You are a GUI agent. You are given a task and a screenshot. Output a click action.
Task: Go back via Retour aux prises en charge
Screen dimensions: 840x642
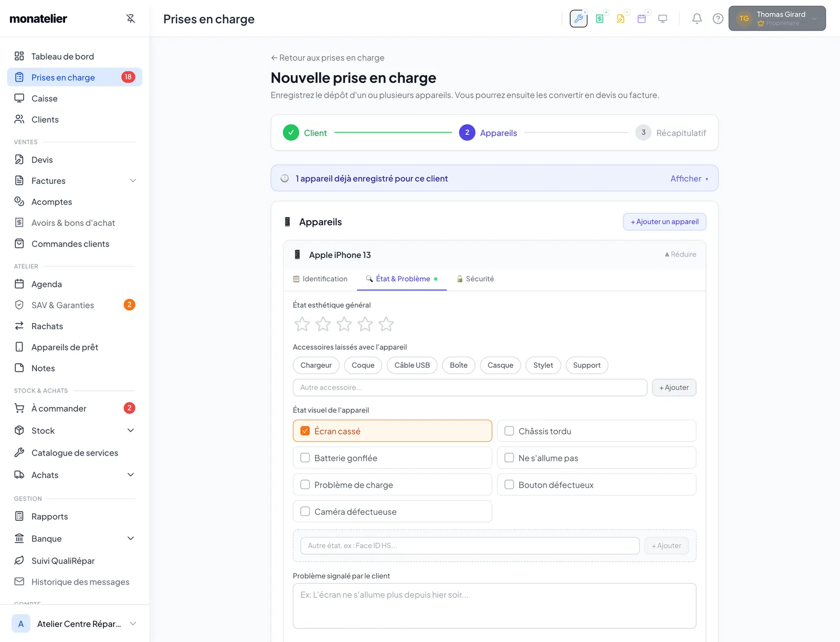pos(328,58)
